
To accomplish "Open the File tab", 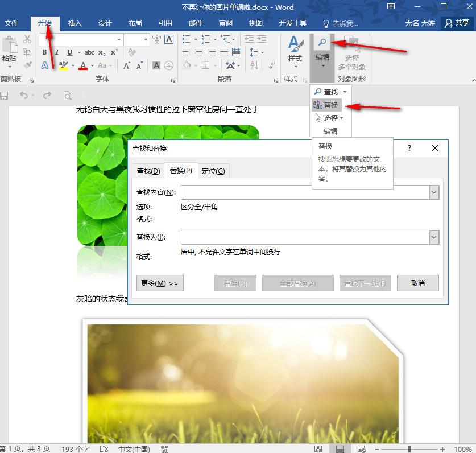I will click(11, 23).
